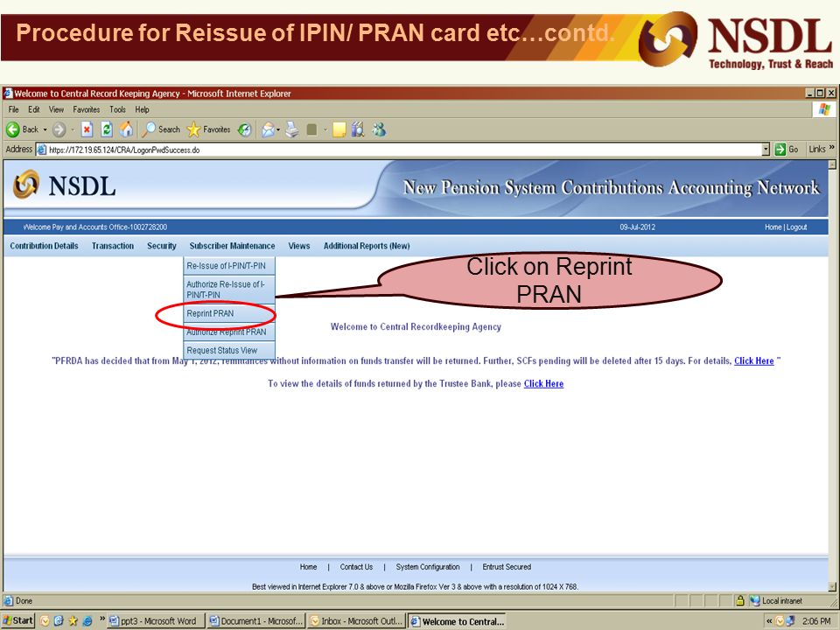Open the Mail envelope toolbar icon
Image resolution: width=840 pixels, height=630 pixels.
268,129
